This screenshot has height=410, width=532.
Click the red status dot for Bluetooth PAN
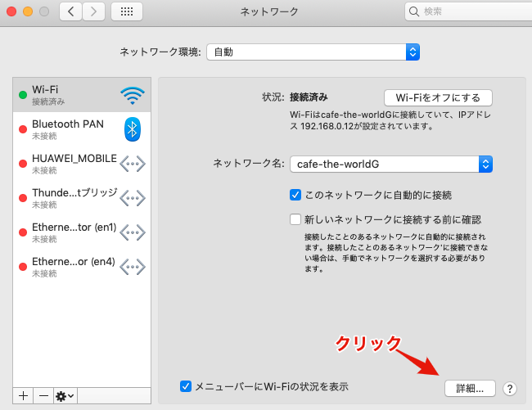pos(23,129)
